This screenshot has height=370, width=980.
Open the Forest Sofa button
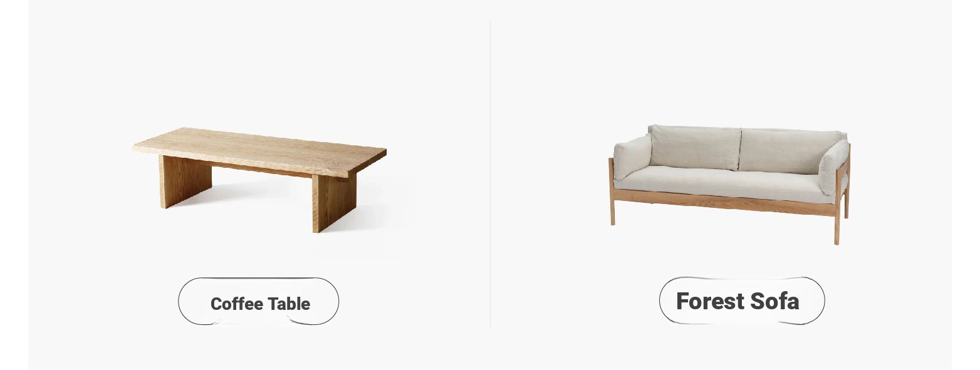pyautogui.click(x=742, y=301)
